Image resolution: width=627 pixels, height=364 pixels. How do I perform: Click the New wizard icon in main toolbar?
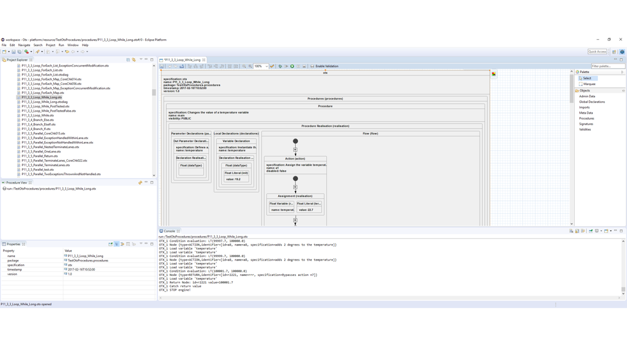click(x=4, y=52)
